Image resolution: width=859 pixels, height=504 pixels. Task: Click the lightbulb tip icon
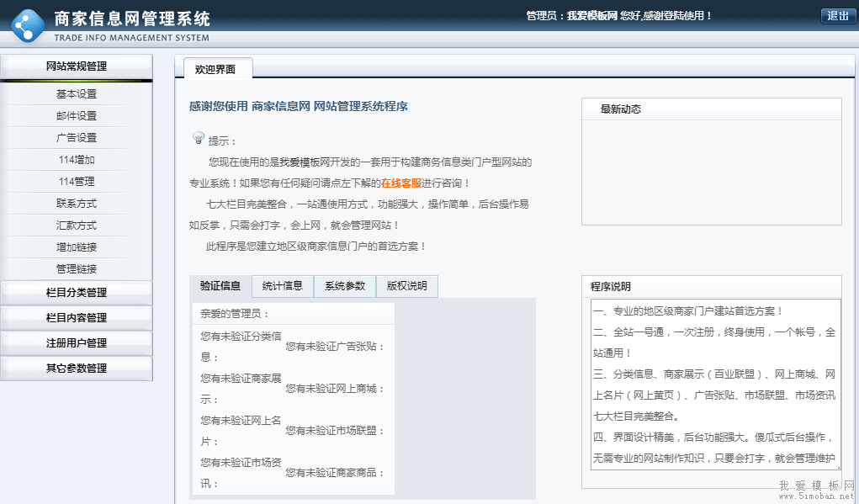click(199, 138)
